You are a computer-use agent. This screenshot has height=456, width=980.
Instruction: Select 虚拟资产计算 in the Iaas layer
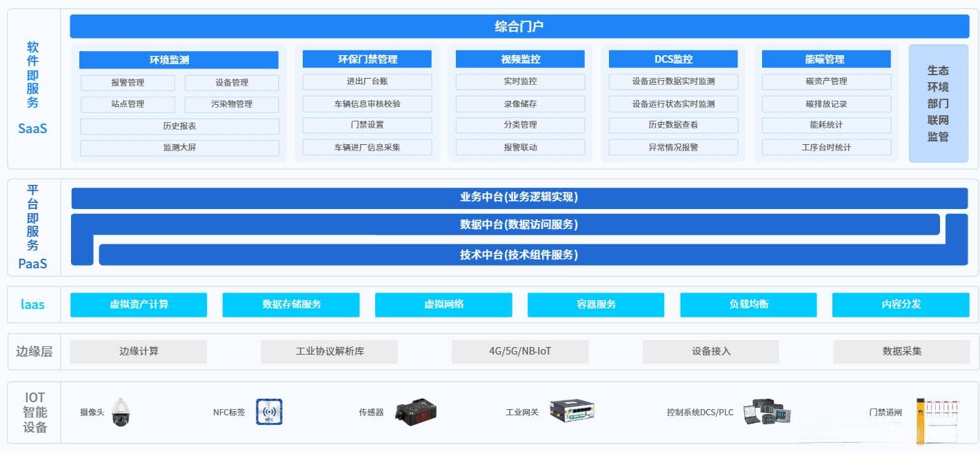click(x=139, y=304)
